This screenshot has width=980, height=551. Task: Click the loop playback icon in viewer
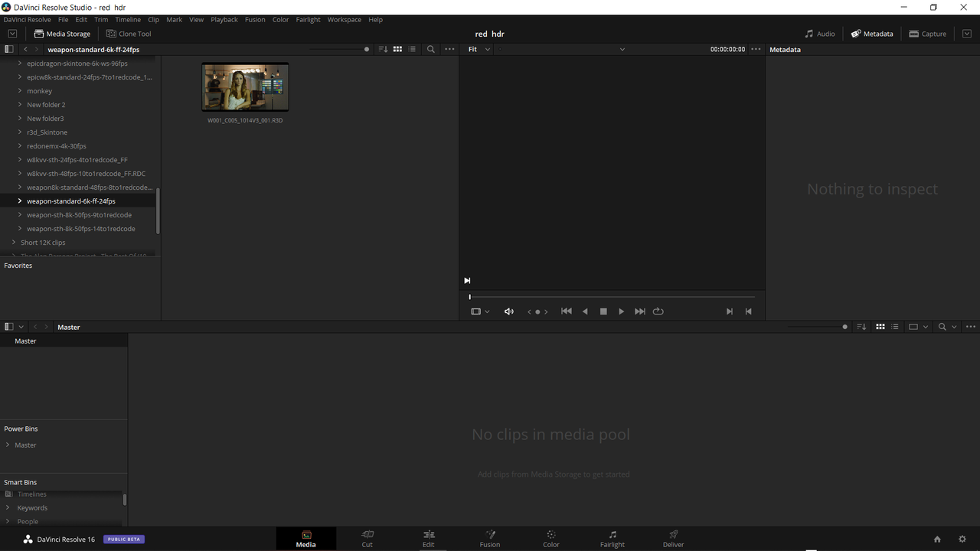(658, 311)
